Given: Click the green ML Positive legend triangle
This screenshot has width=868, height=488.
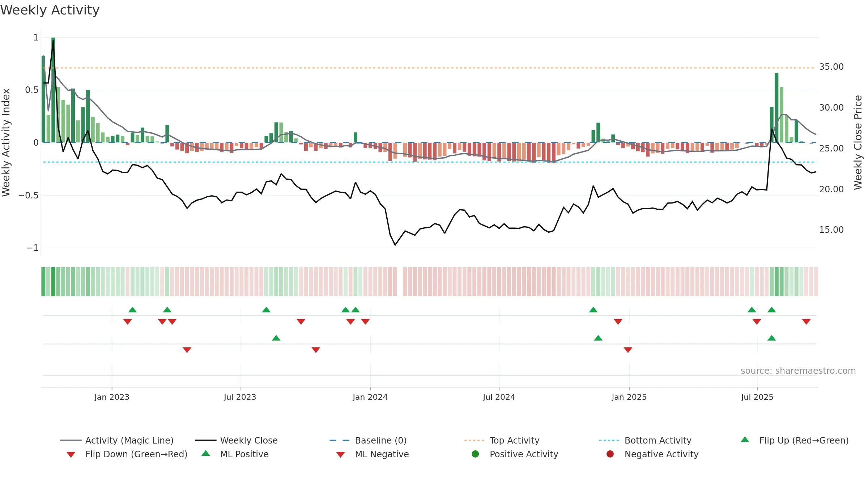Looking at the screenshot, I should 206,453.
